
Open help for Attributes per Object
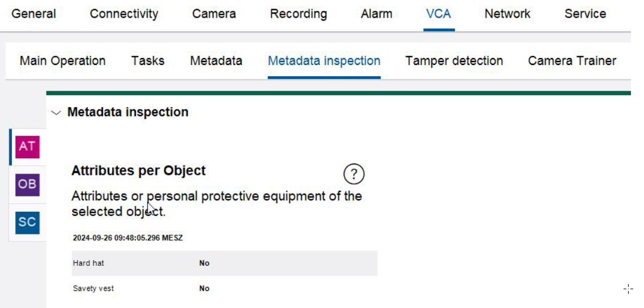tap(354, 174)
